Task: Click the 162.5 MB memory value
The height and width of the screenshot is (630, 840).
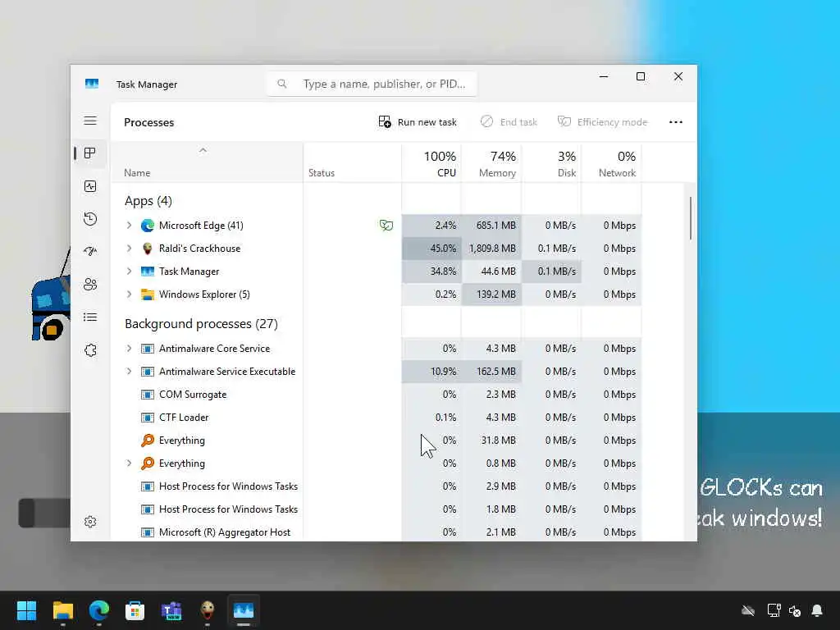Action: (x=496, y=372)
